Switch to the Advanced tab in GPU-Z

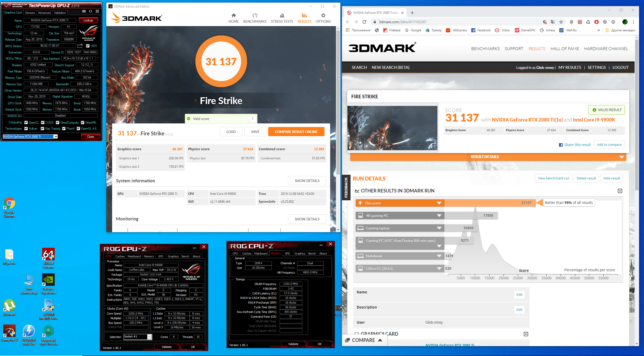tap(44, 13)
